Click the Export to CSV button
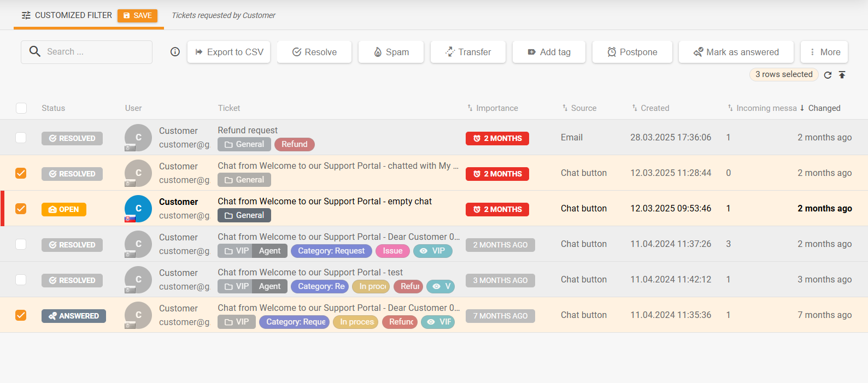The height and width of the screenshot is (383, 868). (229, 52)
